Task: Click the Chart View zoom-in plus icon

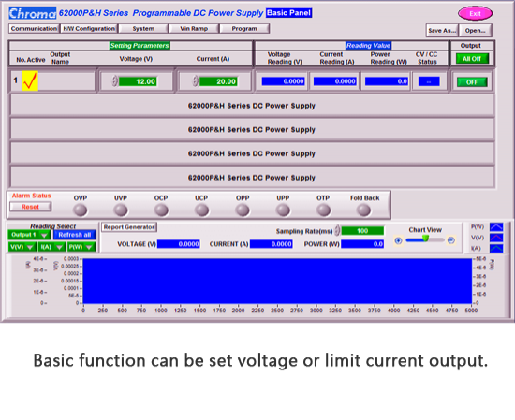Action: click(x=398, y=240)
